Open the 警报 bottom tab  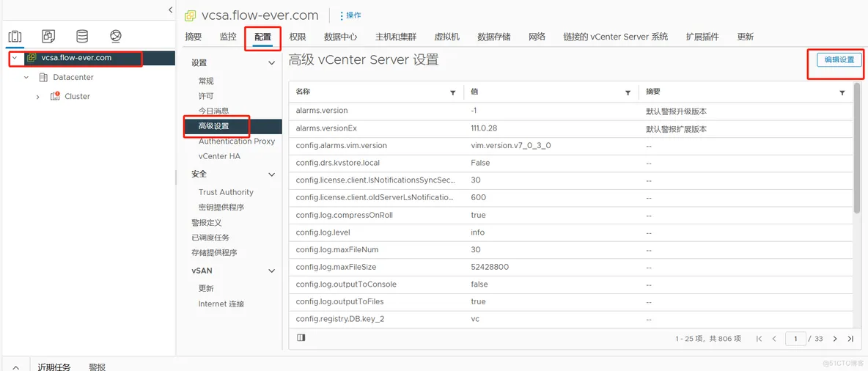tap(97, 367)
